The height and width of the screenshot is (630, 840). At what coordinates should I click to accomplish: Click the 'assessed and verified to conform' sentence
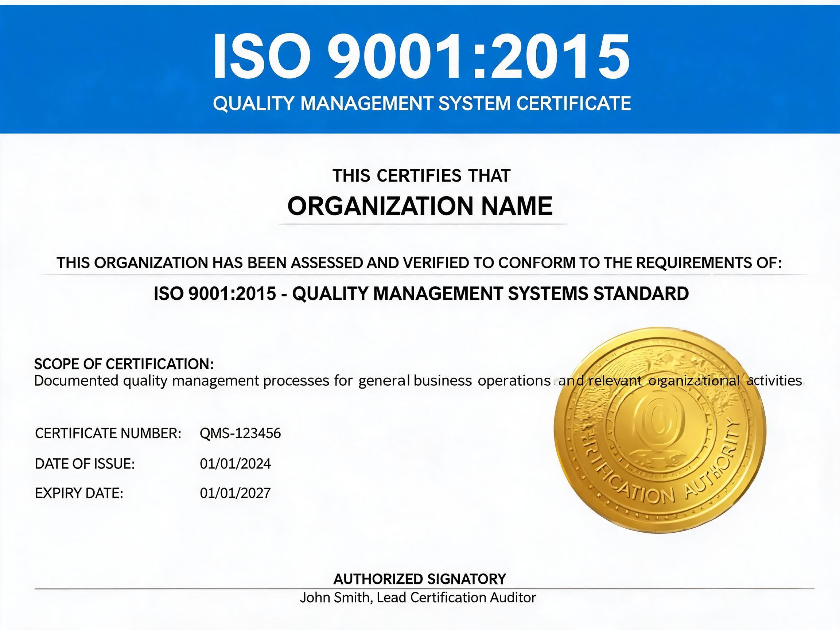pyautogui.click(x=419, y=263)
